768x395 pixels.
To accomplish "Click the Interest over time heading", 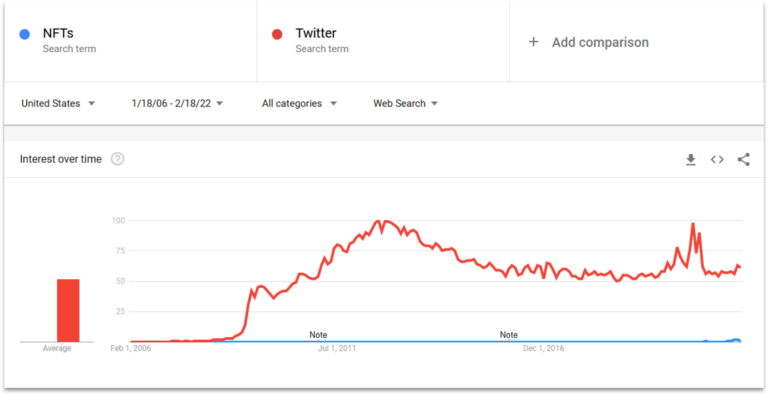I will [61, 159].
